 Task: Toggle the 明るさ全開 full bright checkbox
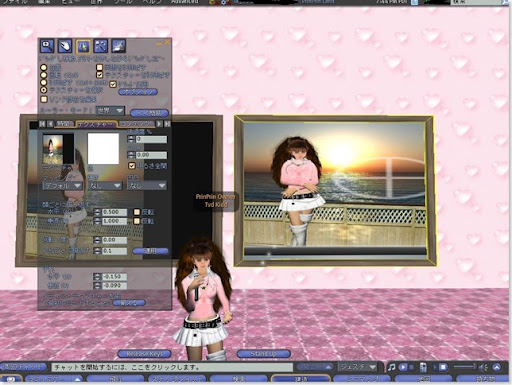click(132, 166)
